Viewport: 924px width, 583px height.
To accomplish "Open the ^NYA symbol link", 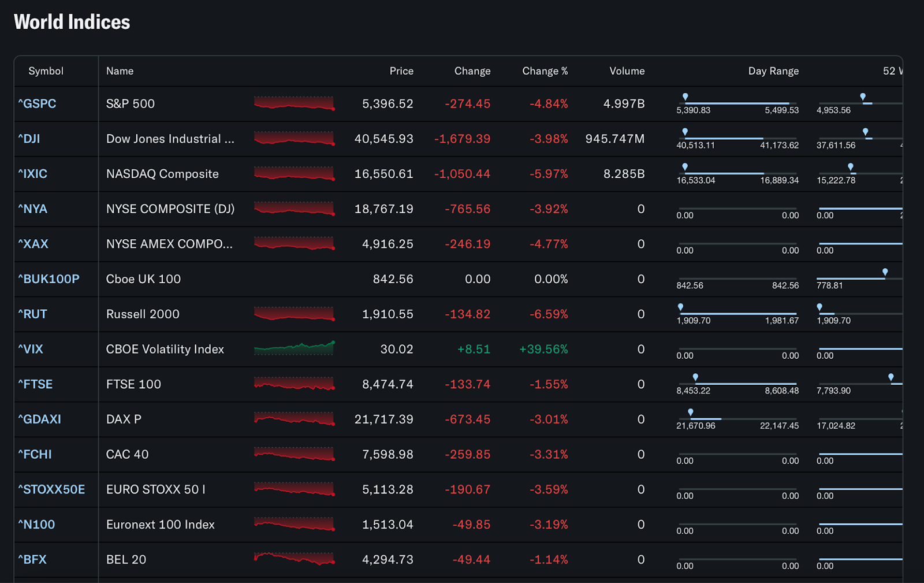I will coord(32,209).
